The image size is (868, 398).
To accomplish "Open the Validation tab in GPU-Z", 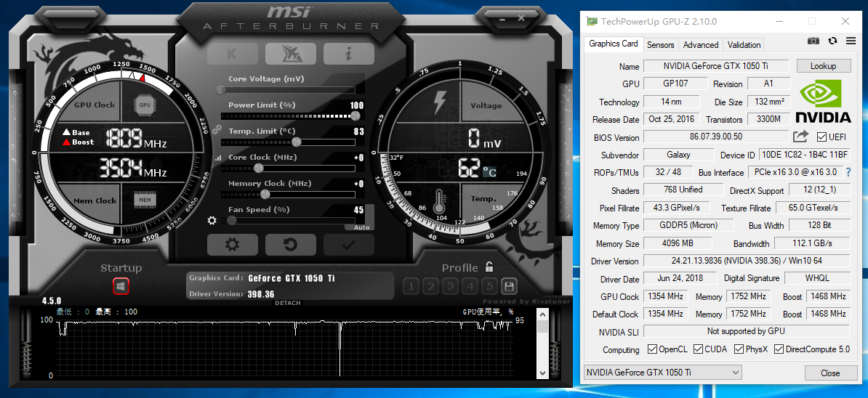I will click(x=744, y=45).
